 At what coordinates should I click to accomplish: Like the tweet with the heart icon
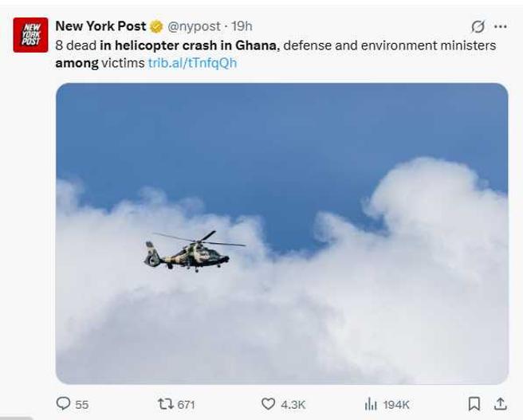coord(269,403)
